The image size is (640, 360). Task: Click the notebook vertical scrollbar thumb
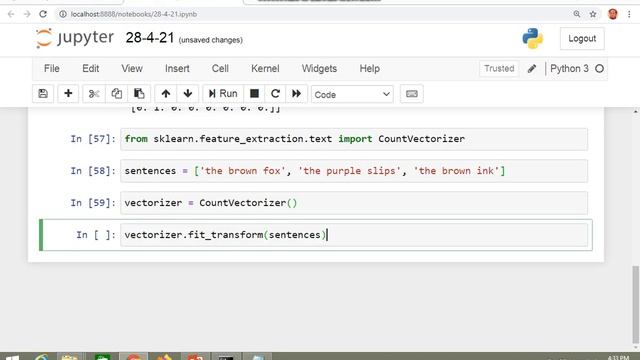coord(636,304)
